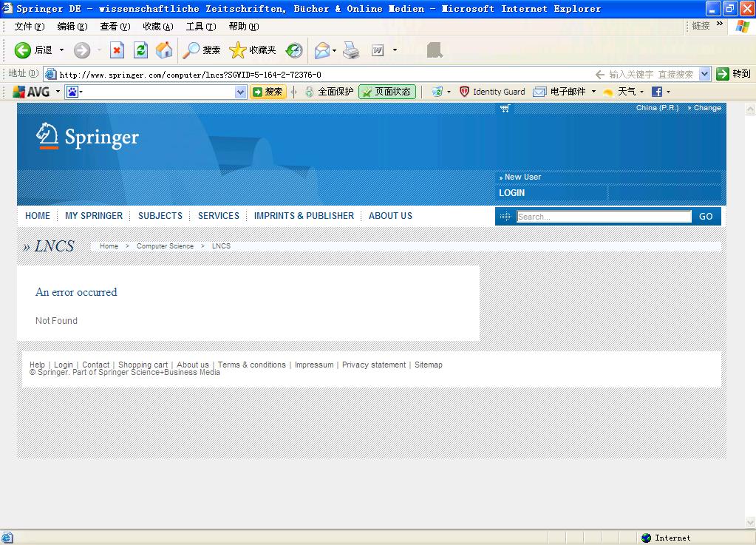Screen dimensions: 756x545
Task: Go to HOME in Springer navigation
Action: coord(38,216)
